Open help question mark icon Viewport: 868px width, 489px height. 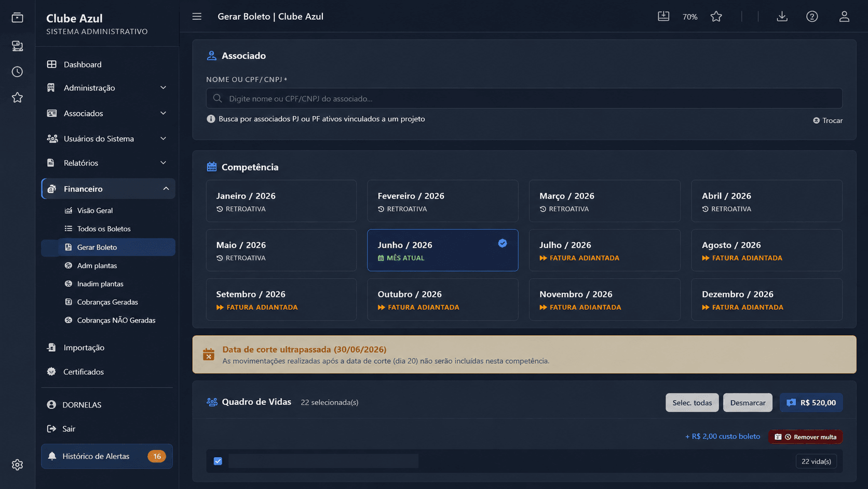(x=812, y=17)
